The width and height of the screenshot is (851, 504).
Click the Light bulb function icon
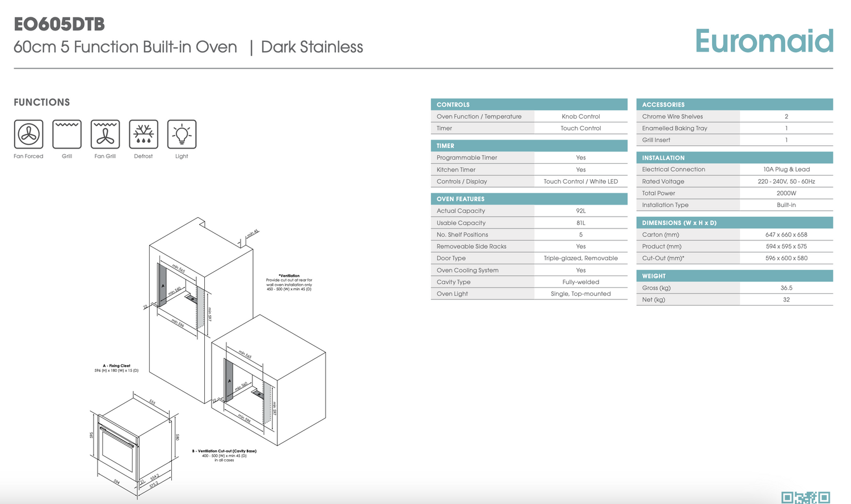coord(182,134)
